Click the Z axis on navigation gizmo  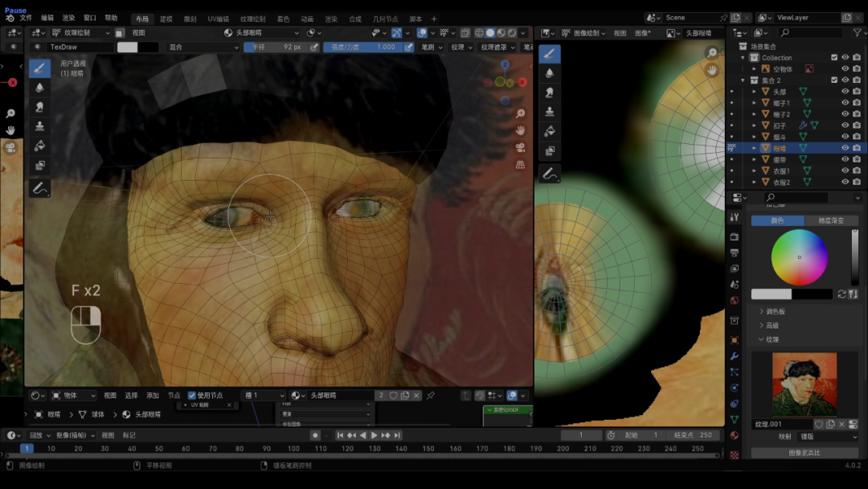(x=504, y=65)
